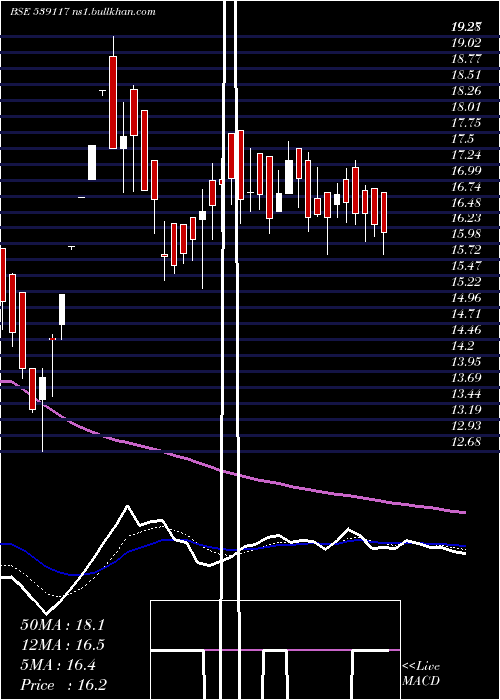
Task: Select the 12.93 price label
Action: 466,426
